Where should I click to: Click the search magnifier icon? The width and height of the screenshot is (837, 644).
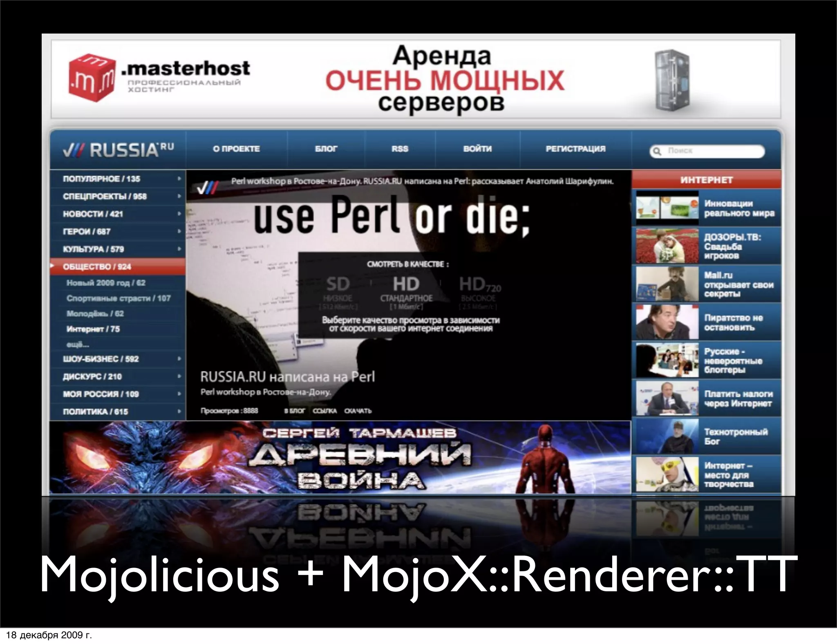[x=657, y=151]
